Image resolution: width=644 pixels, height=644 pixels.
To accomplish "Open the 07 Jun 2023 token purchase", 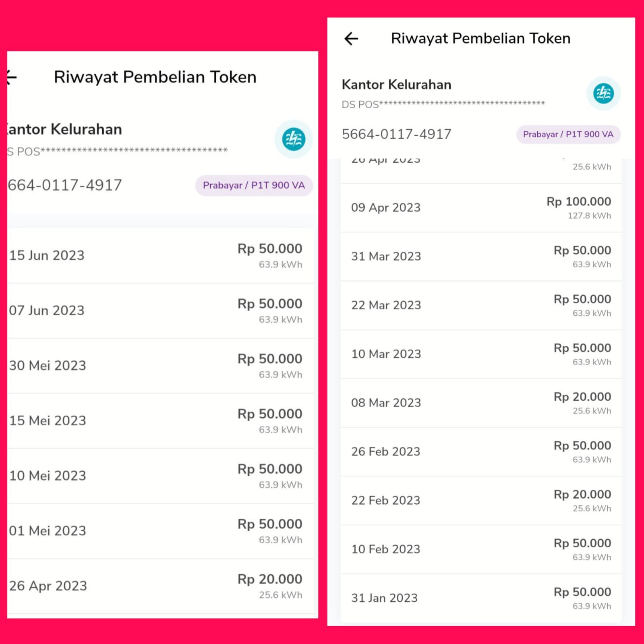I will [x=160, y=311].
